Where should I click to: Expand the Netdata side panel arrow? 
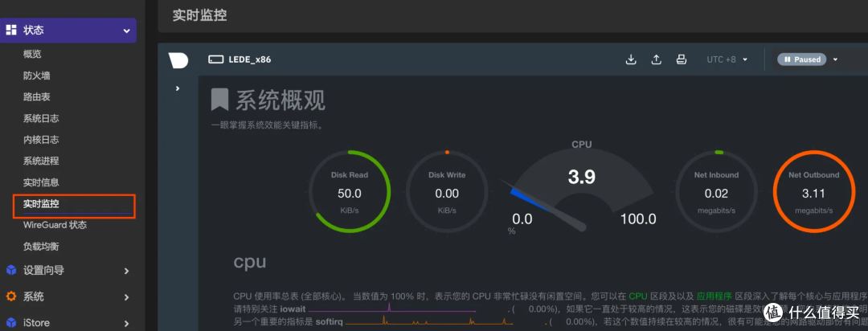click(178, 88)
